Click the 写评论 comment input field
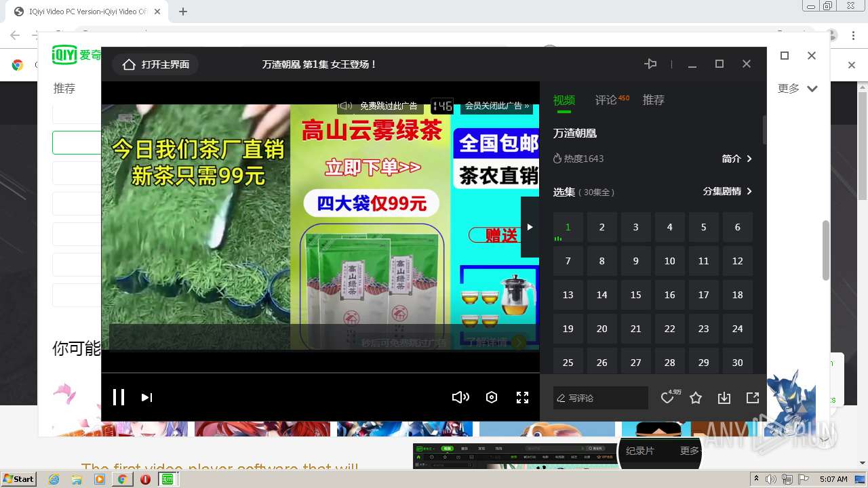Viewport: 868px width, 488px height. (601, 398)
